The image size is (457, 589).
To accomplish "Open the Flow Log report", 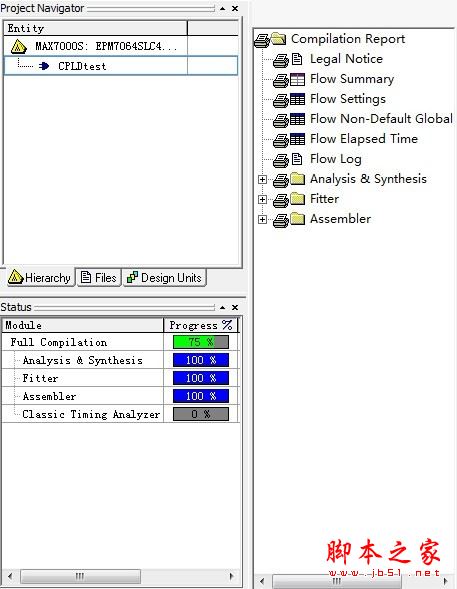I will [336, 159].
